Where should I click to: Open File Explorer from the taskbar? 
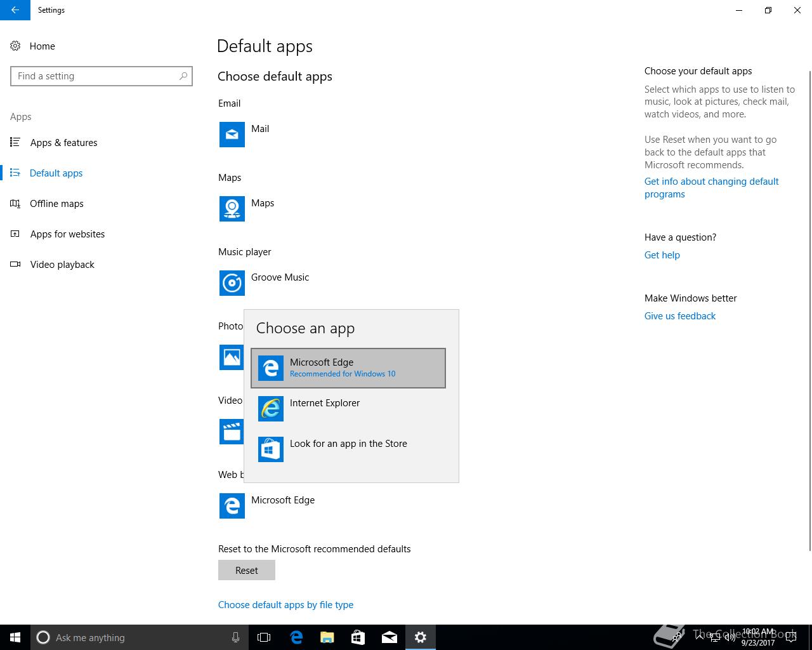[327, 637]
